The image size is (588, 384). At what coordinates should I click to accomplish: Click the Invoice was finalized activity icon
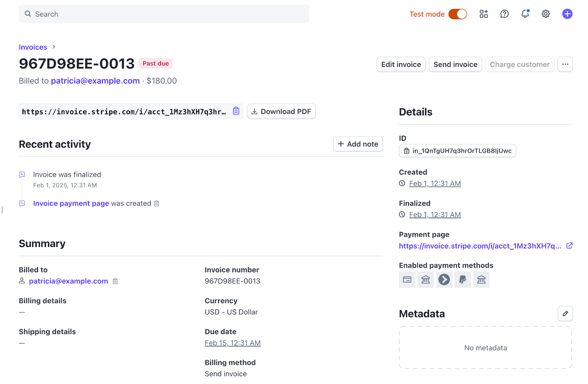click(22, 175)
